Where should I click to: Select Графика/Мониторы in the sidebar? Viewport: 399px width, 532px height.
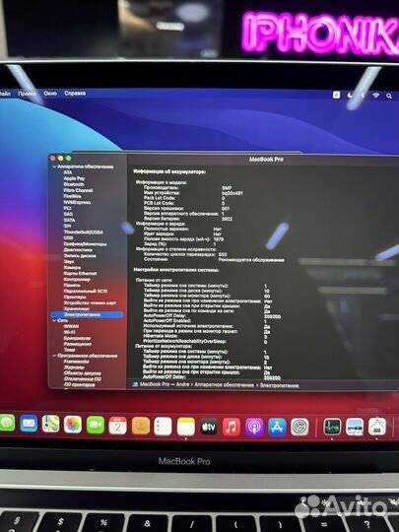coord(85,244)
